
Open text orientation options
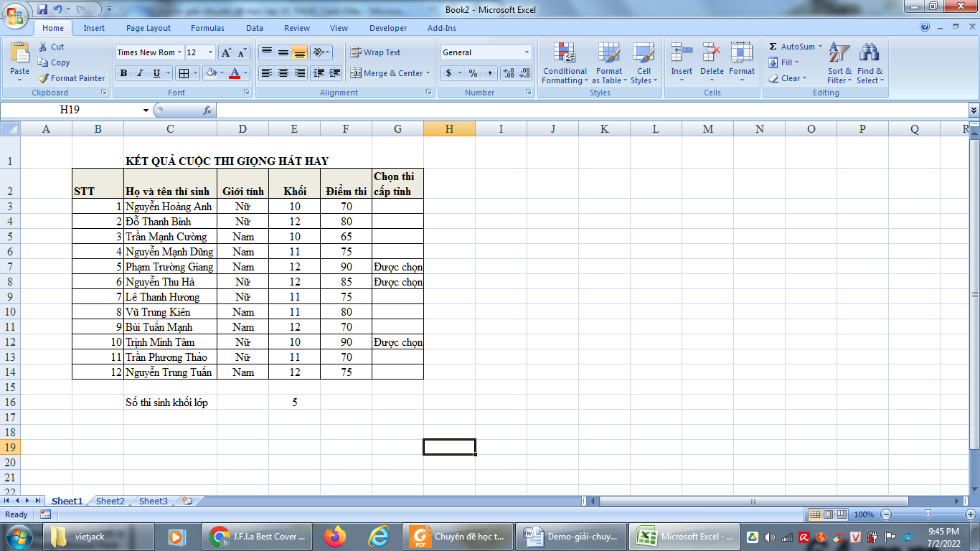tap(321, 52)
